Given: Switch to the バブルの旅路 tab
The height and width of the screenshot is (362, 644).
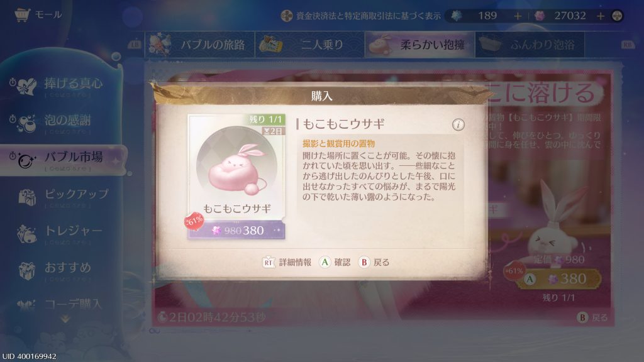Looking at the screenshot, I should (x=200, y=45).
